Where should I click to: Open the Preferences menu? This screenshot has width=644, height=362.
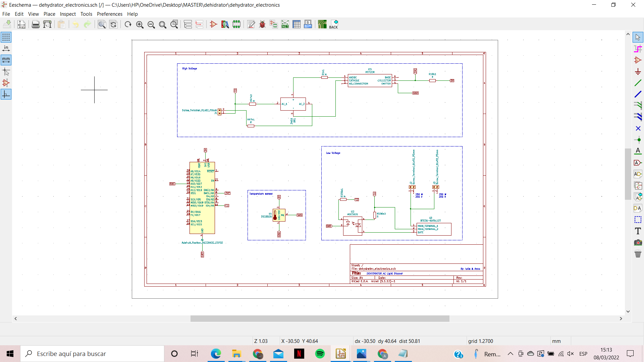(x=110, y=14)
